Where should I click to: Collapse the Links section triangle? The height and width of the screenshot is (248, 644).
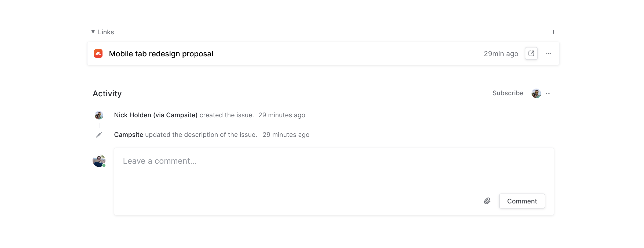[93, 32]
